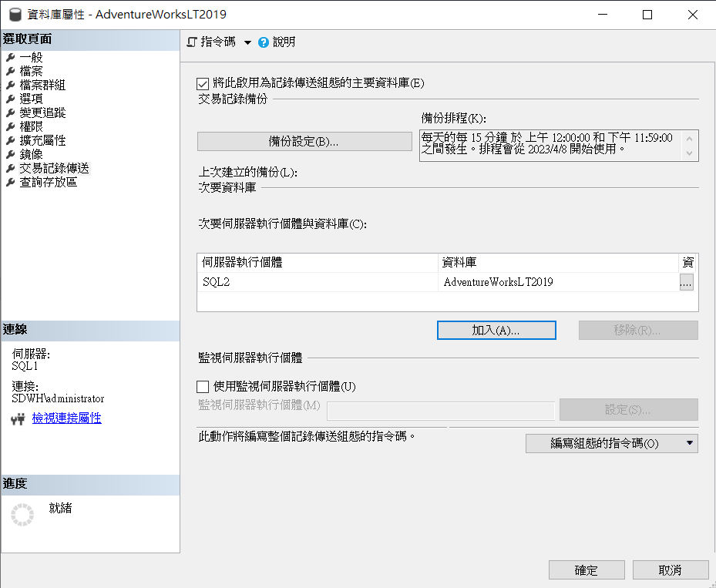Click the wrench icon beside 查詢存放區

click(10, 183)
